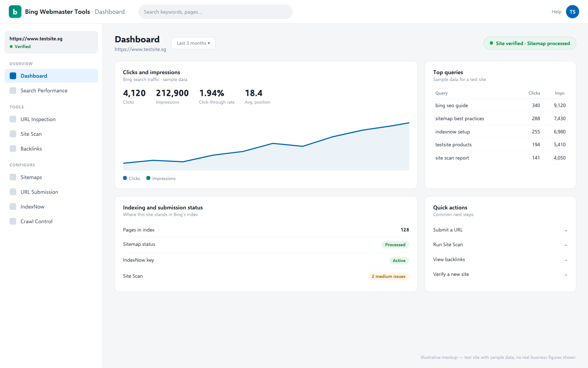Click the green Bing 'b' logo
Screen dimensions: 588x368
pos(15,12)
